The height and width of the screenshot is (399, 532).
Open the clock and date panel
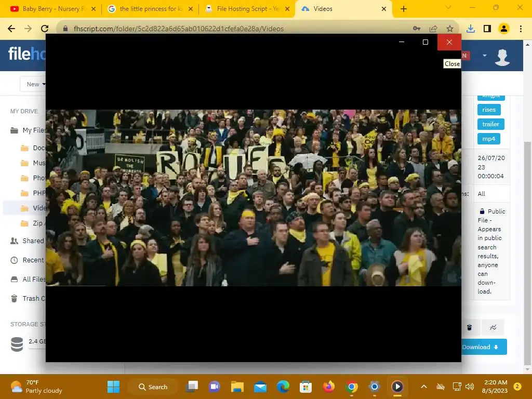coord(495,387)
